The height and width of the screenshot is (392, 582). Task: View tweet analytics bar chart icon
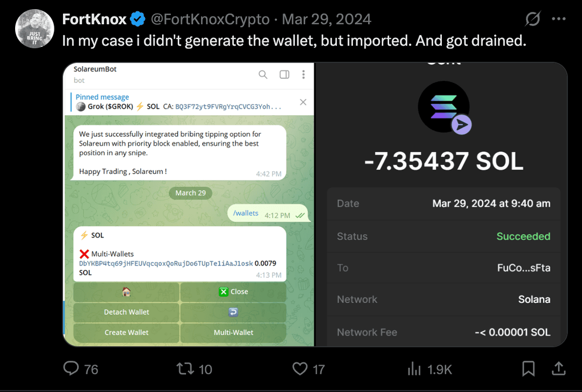[414, 369]
